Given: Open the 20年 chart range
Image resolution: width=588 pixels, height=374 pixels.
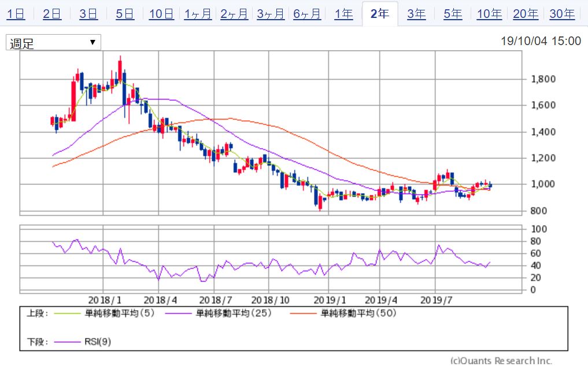Looking at the screenshot, I should [x=526, y=14].
